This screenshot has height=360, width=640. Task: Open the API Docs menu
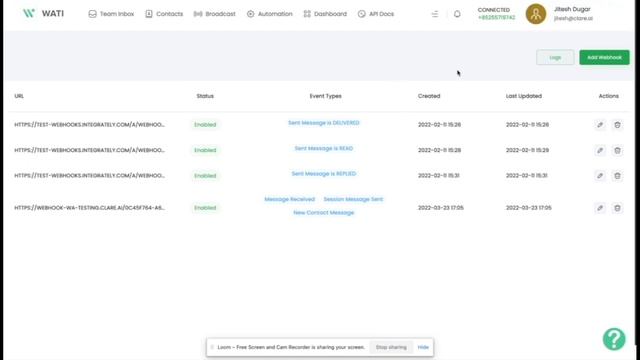pyautogui.click(x=376, y=14)
